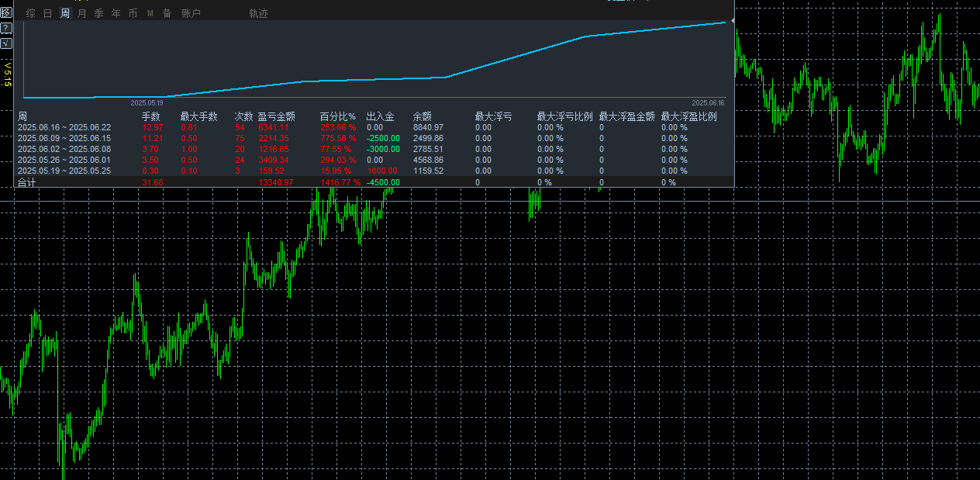Screen dimensions: 980x480
Task: Click trade count 75
Action: (x=240, y=138)
